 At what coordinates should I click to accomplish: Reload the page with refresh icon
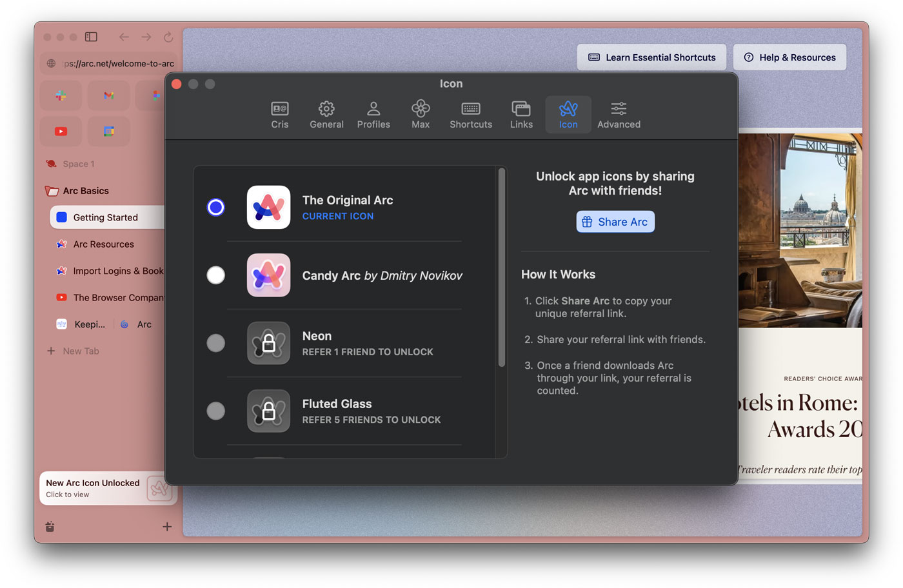coord(168,37)
